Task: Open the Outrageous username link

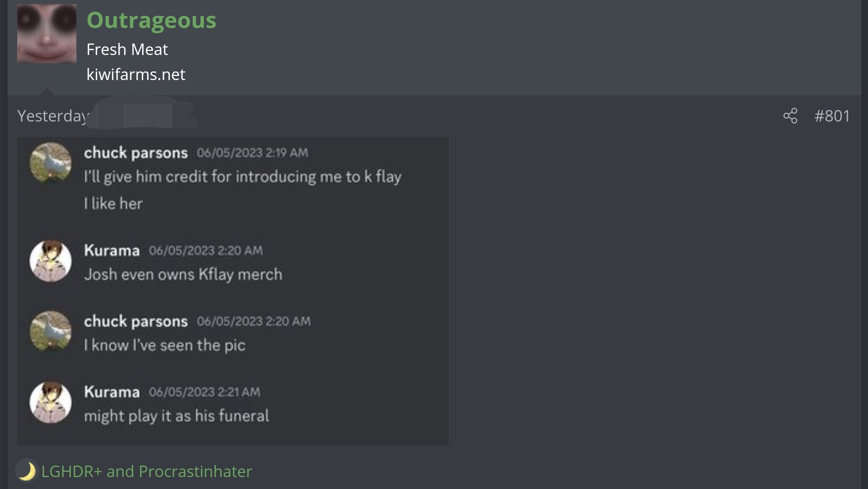Action: (151, 20)
